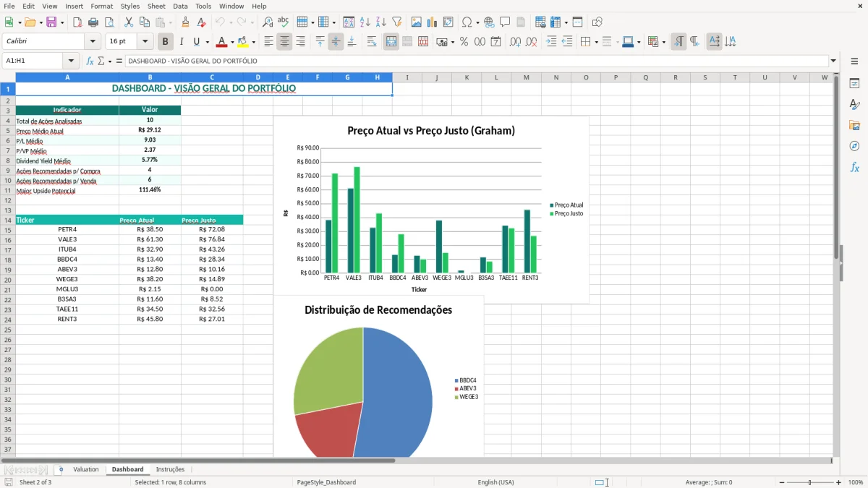868x488 pixels.
Task: Toggle Wrap Text
Action: (372, 42)
